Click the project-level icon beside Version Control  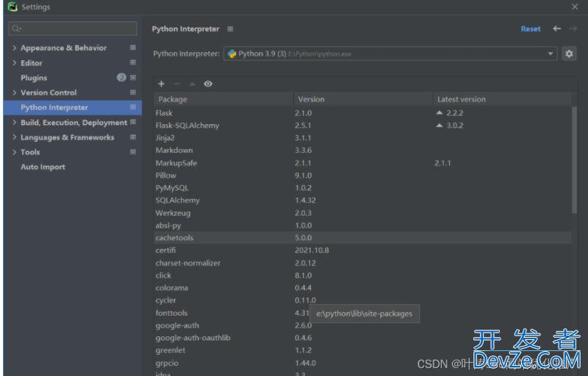coord(133,92)
